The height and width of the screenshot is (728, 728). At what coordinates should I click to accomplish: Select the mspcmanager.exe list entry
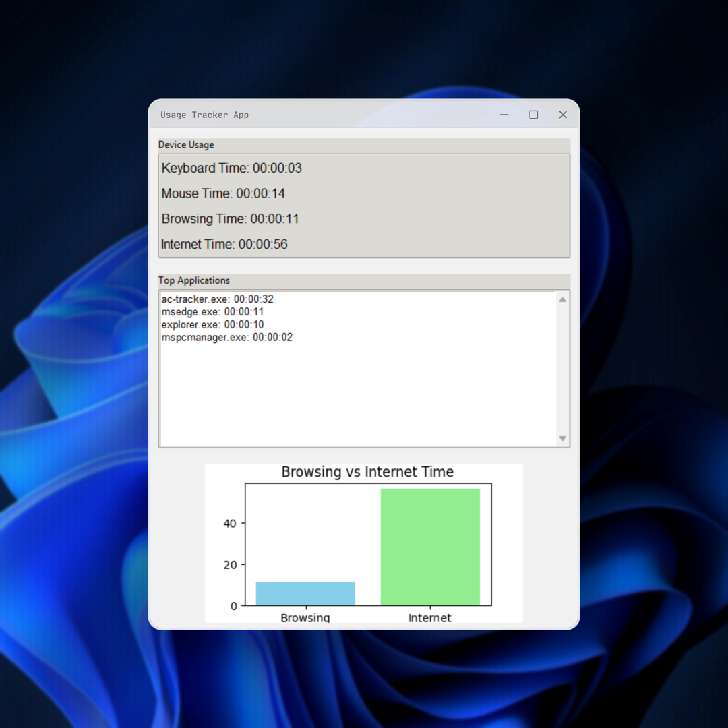pos(226,338)
